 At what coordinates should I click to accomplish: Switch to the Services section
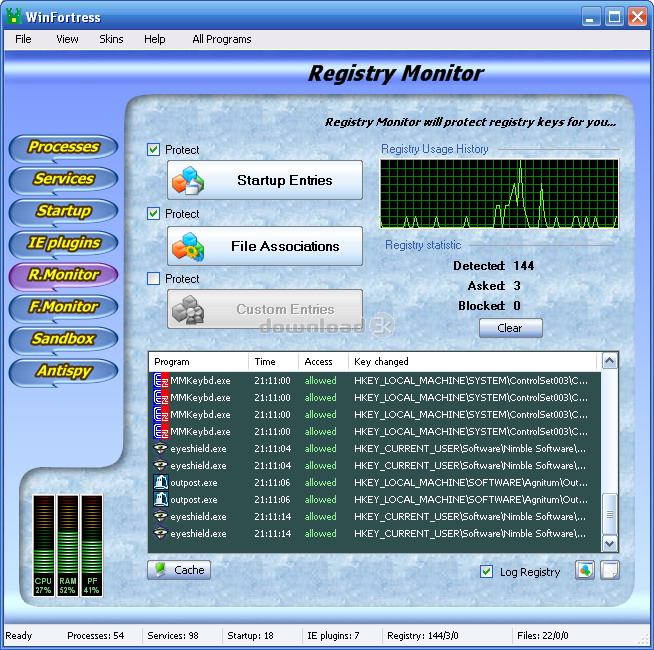point(63,179)
